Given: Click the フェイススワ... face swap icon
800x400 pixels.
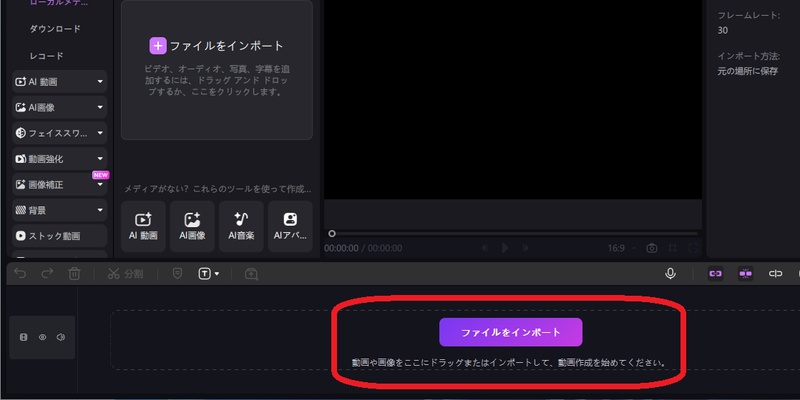Looking at the screenshot, I should coord(20,133).
